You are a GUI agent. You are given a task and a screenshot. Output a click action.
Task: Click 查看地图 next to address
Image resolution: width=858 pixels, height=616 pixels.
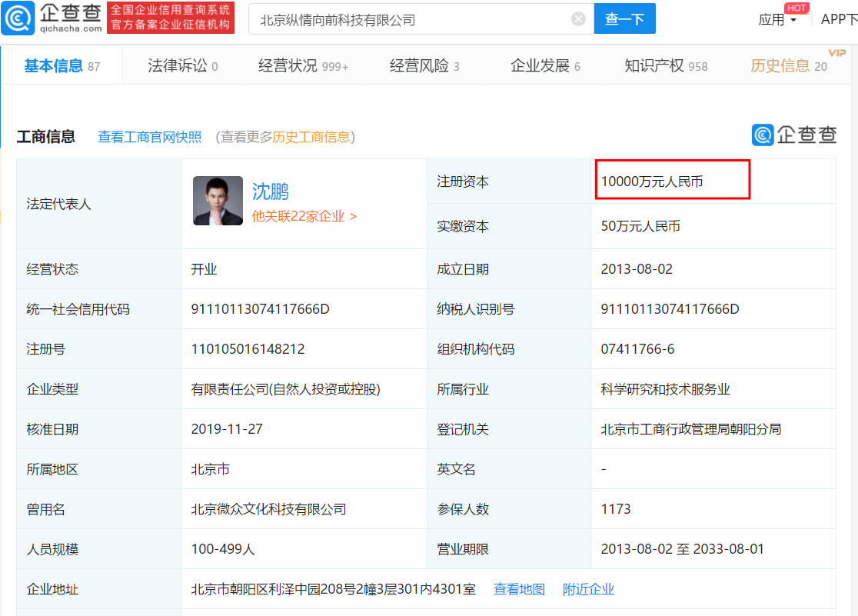519,589
